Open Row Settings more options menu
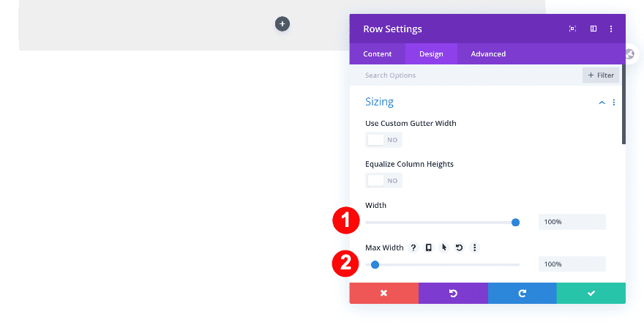Image resolution: width=644 pixels, height=328 pixels. pos(611,29)
